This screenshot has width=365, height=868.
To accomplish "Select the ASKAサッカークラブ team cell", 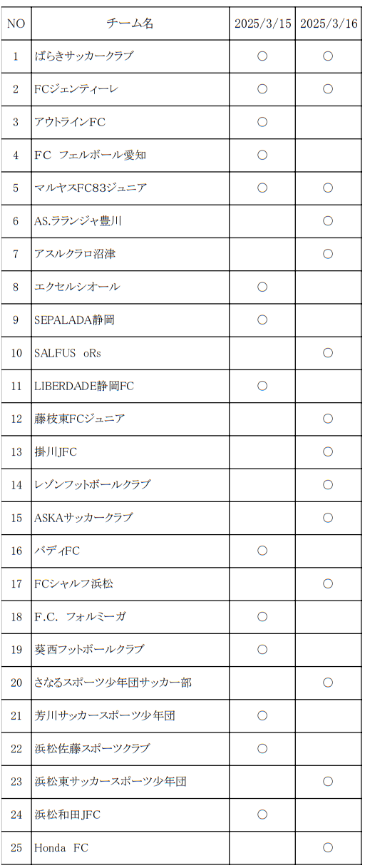I will pos(130,518).
